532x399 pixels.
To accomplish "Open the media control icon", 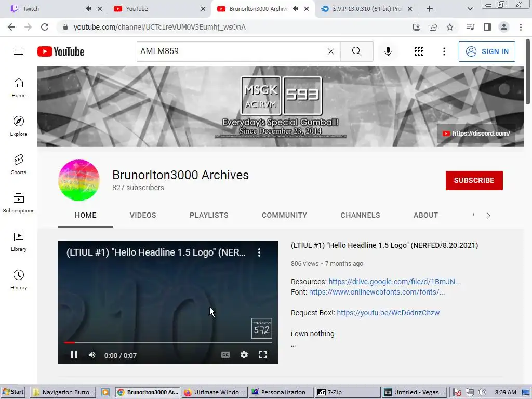I will tap(470, 27).
